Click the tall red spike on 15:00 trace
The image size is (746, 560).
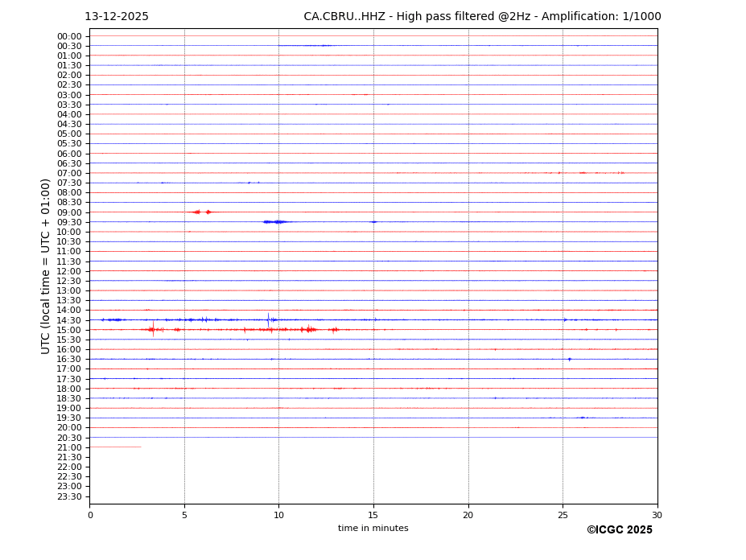(x=153, y=328)
